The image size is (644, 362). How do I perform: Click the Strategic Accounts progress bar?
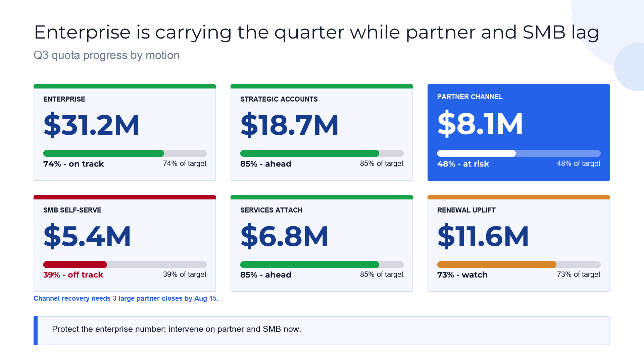pos(322,153)
